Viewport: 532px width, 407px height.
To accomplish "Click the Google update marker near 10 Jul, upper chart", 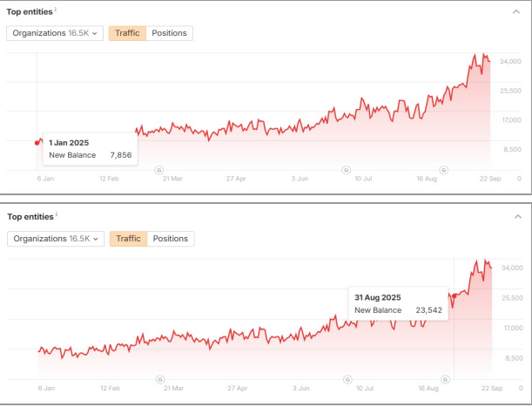I will (347, 170).
